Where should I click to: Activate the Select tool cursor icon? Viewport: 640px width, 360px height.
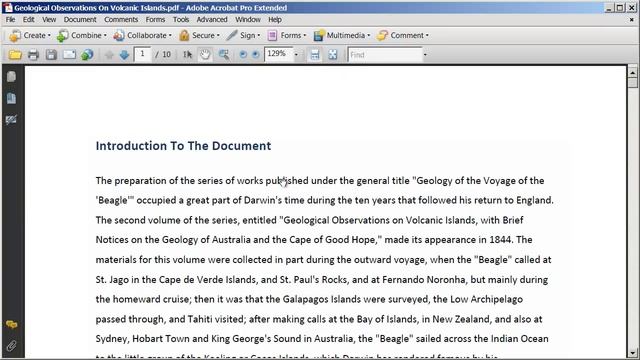point(187,55)
